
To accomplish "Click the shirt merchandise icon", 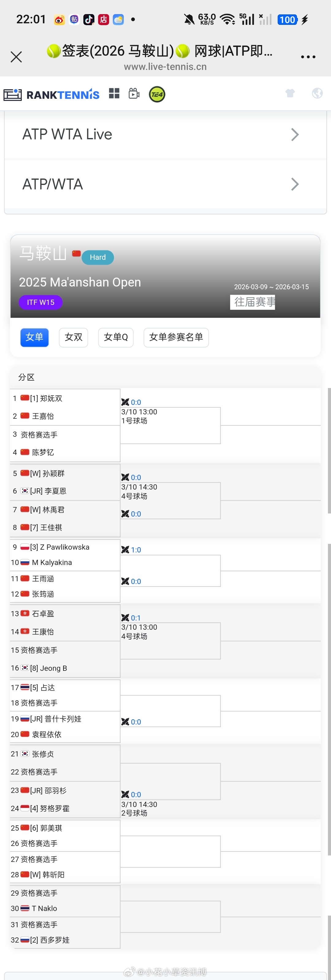I will click(x=290, y=93).
